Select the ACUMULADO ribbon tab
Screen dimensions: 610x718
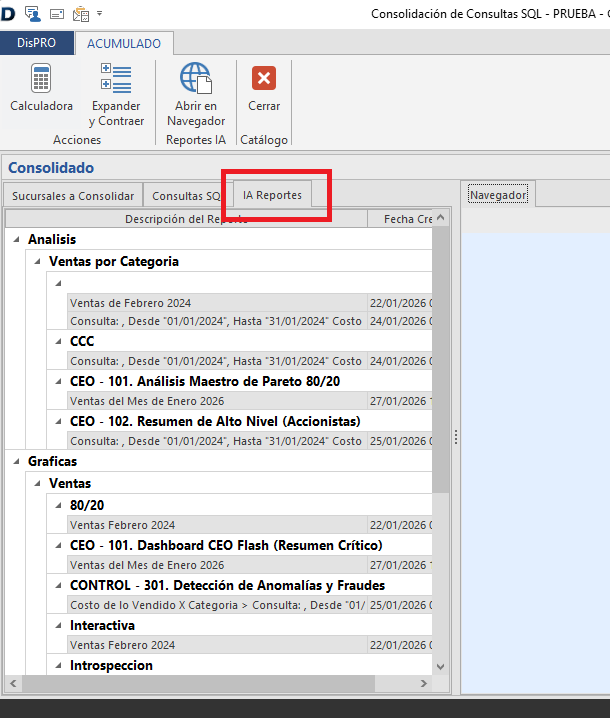coord(124,44)
